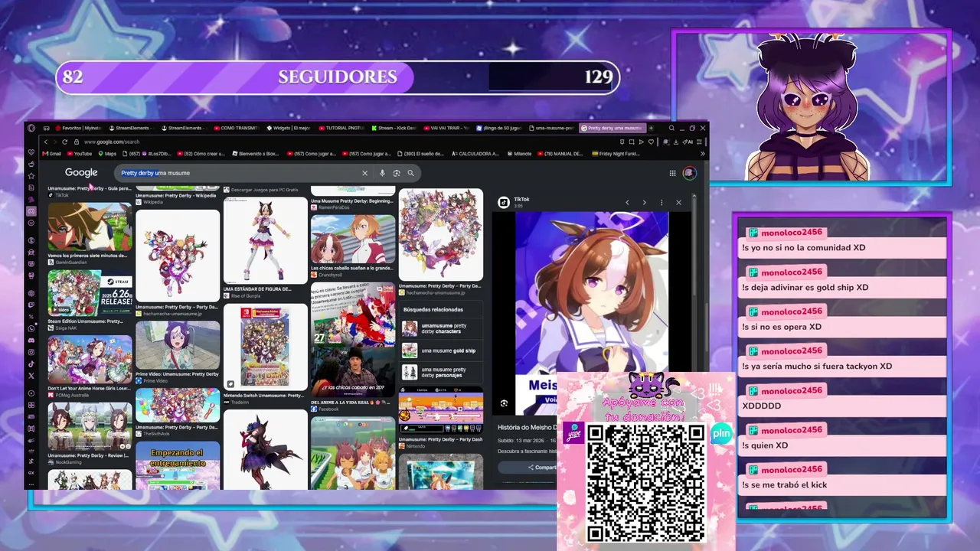Open the GaminGuardian image result
The width and height of the screenshot is (980, 551).
coord(90,227)
